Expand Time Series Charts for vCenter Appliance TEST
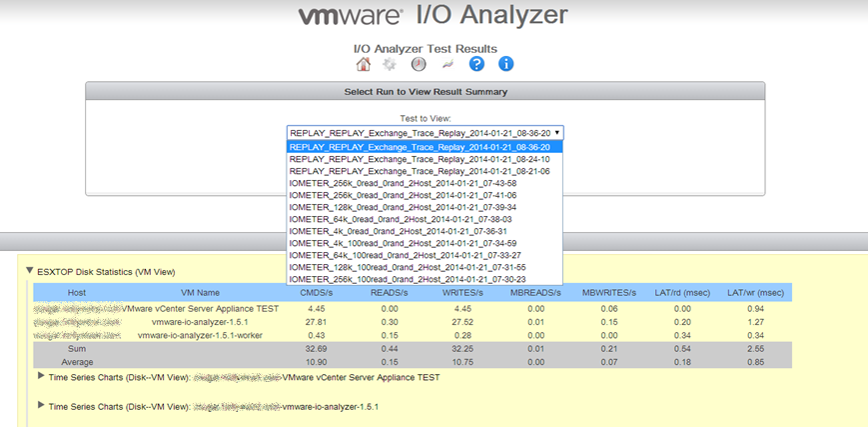The height and width of the screenshot is (427, 868). pyautogui.click(x=41, y=377)
